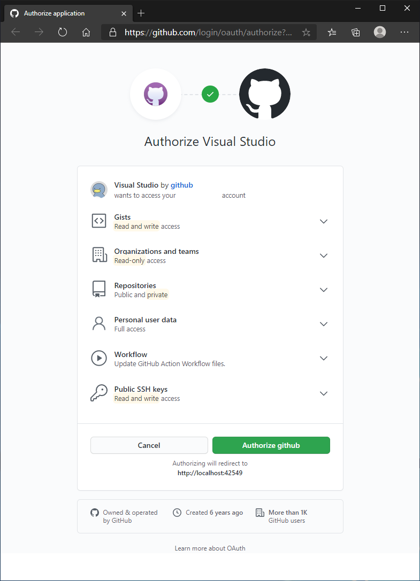Open the Collections icon
The width and height of the screenshot is (420, 581).
point(355,33)
